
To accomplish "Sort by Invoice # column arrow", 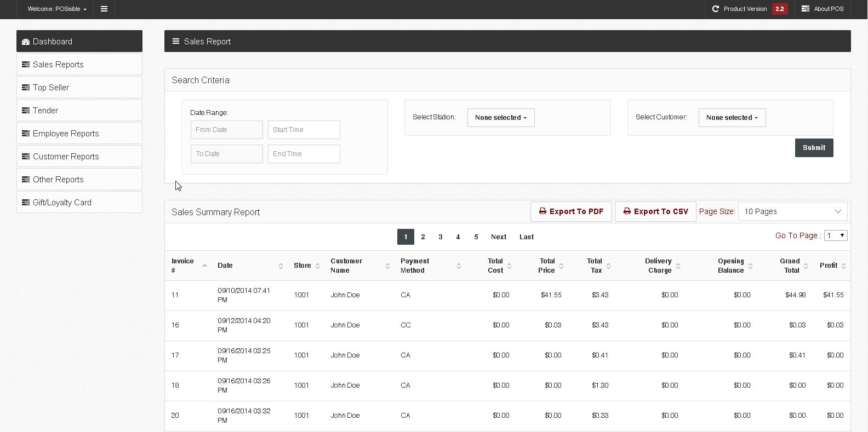I will click(204, 266).
